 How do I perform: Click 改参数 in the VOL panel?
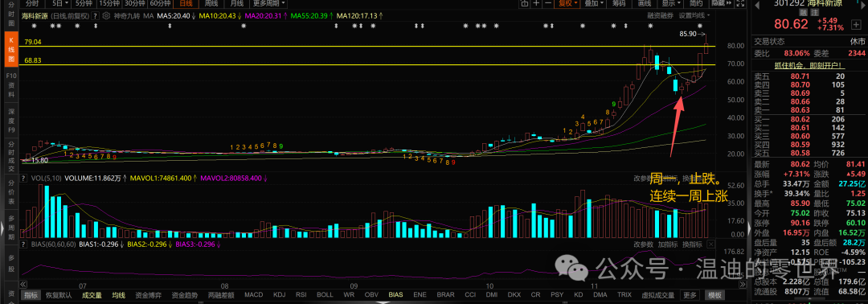point(644,179)
